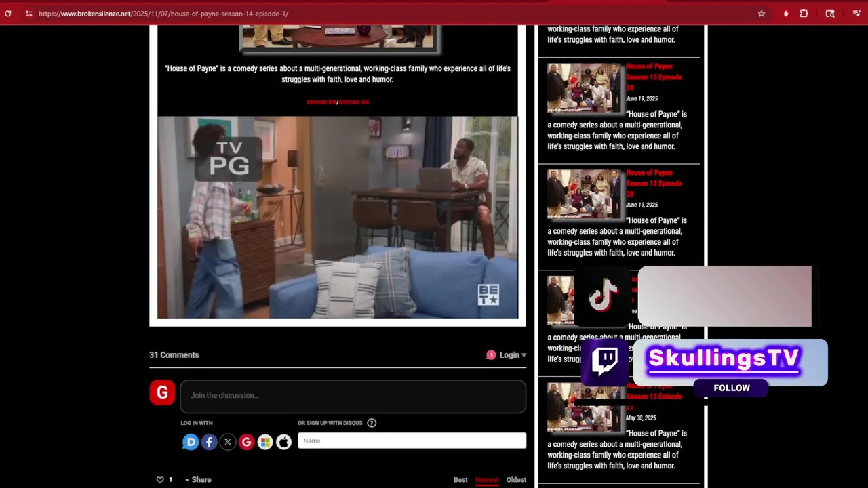Click the red shield extension icon

[786, 14]
